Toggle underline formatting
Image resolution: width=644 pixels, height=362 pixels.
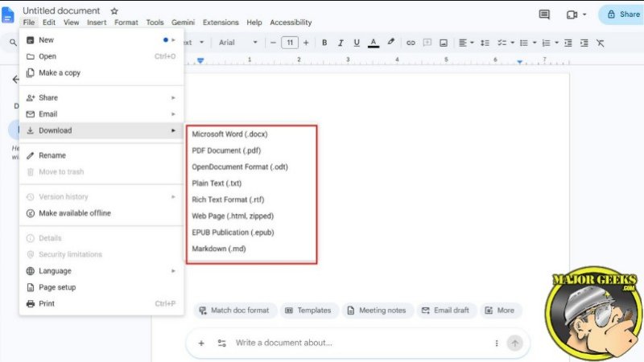tap(357, 43)
